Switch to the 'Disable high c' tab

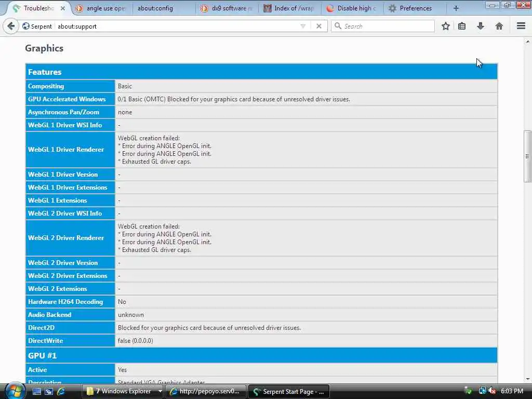click(353, 8)
